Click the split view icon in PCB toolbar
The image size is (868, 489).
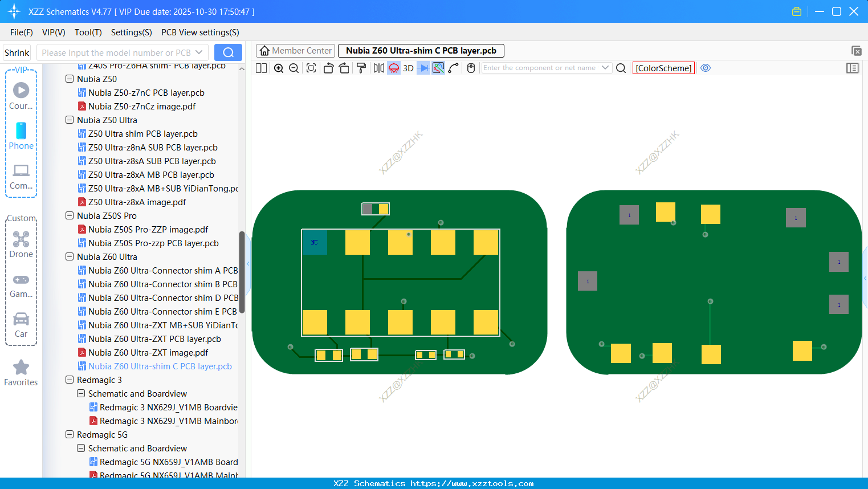[261, 68]
